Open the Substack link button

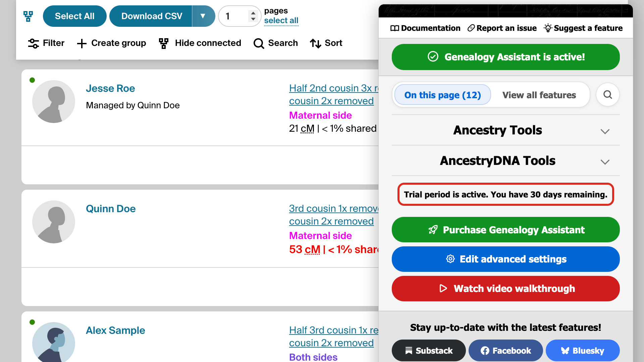tap(429, 351)
